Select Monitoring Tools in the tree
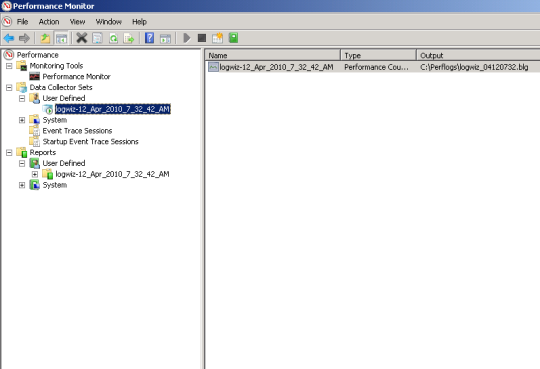 [56, 65]
